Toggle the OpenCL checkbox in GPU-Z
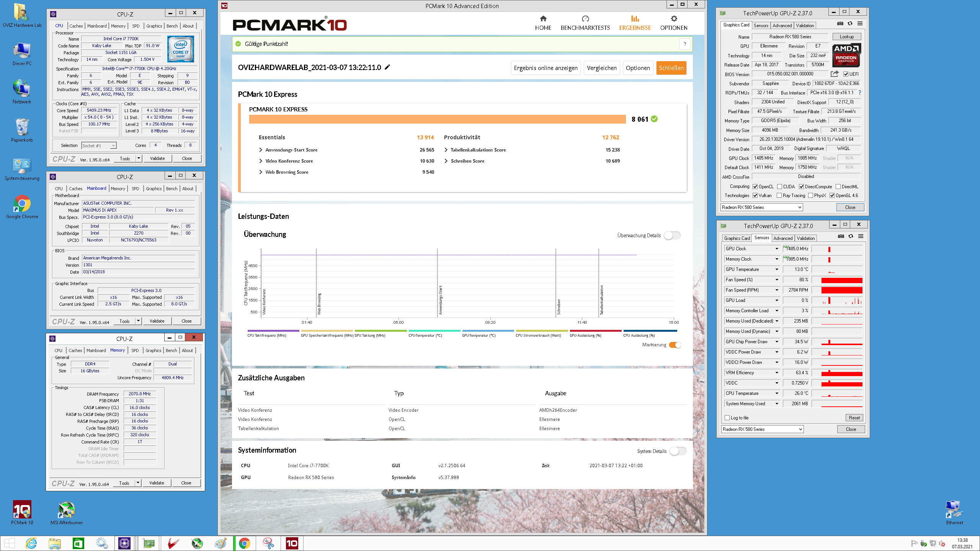 tap(755, 187)
